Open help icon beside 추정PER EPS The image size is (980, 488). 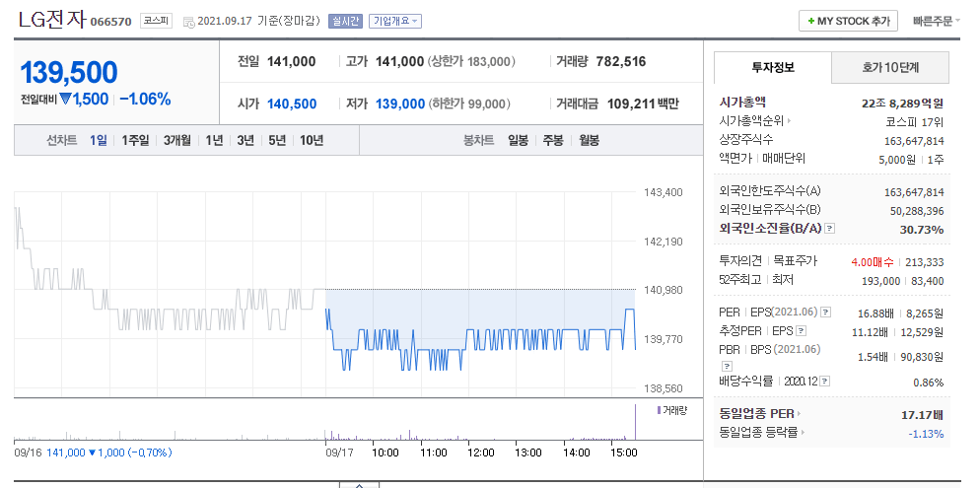point(802,331)
